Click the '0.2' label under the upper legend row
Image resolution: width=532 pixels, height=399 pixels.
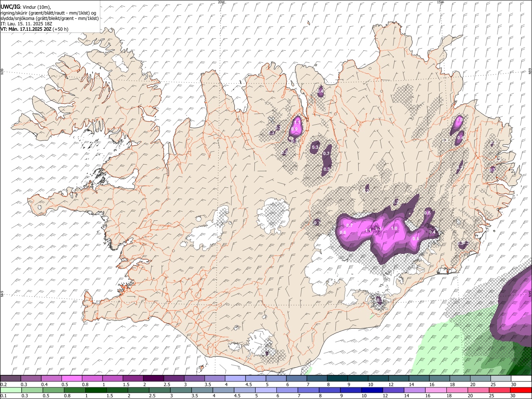click(x=3, y=384)
